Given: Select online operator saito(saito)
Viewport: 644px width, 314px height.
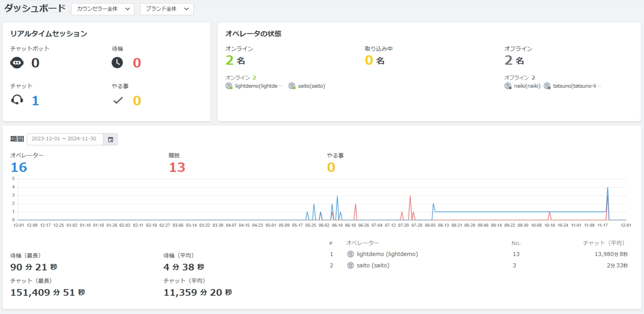Looking at the screenshot, I should [307, 86].
